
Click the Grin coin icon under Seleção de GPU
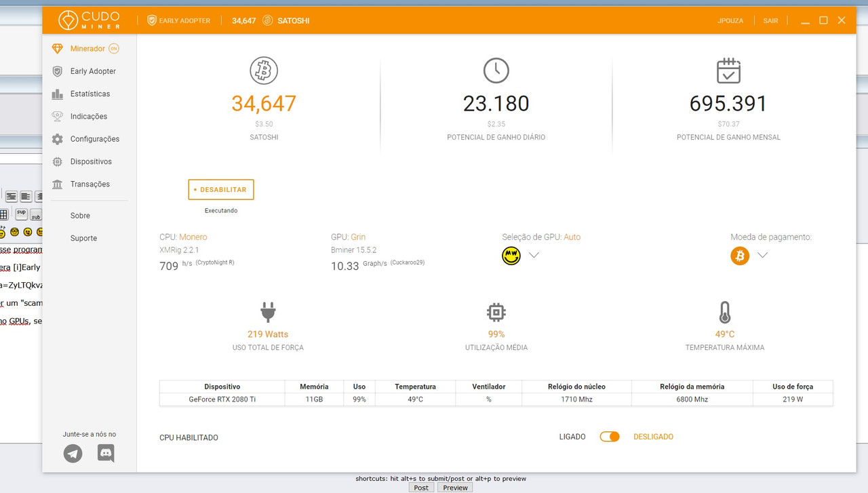point(511,256)
